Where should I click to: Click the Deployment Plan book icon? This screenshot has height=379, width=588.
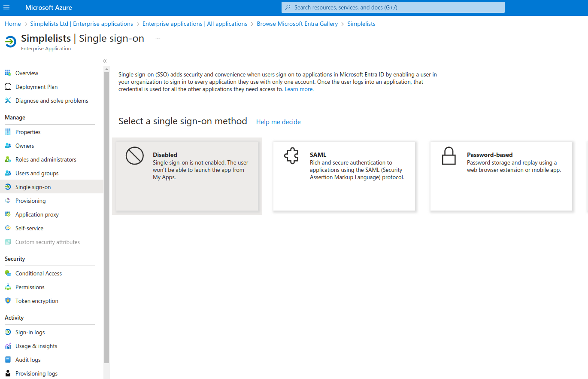8,87
